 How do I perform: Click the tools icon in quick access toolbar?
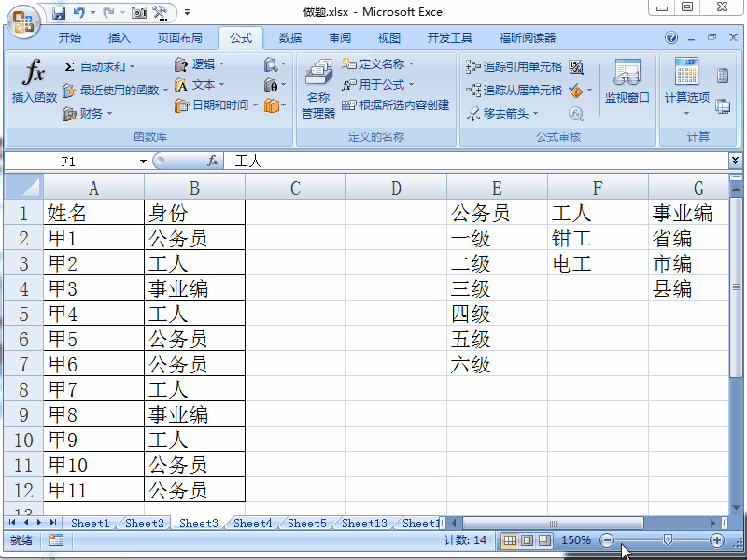161,12
